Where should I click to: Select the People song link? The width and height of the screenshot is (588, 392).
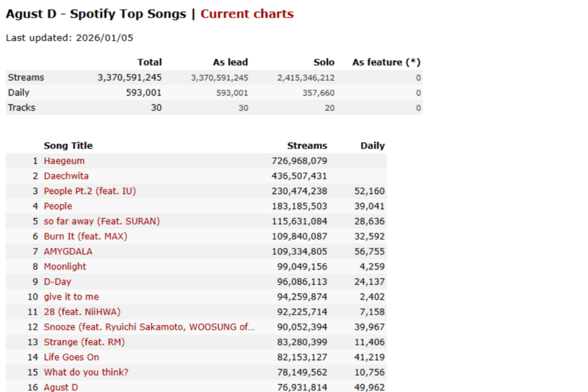pos(58,206)
